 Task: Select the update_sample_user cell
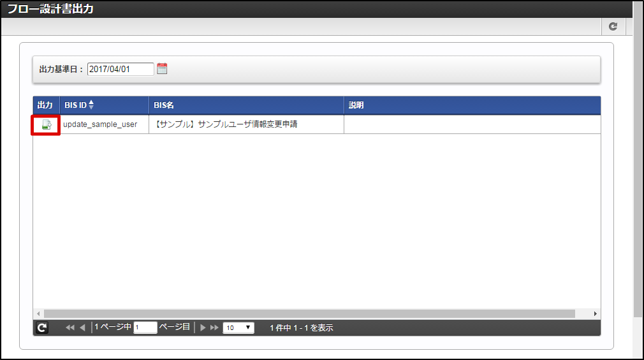[x=105, y=124]
